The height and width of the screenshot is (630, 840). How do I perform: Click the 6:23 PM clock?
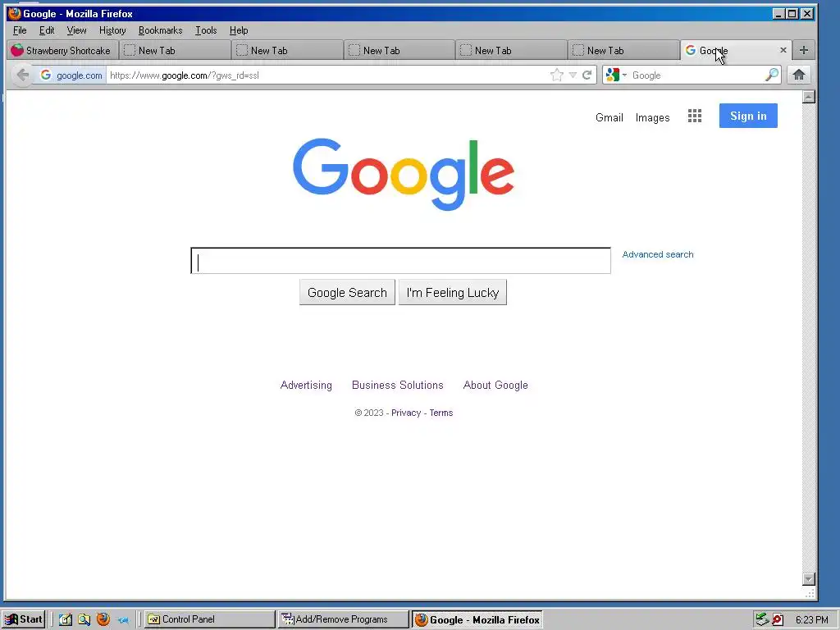pyautogui.click(x=811, y=620)
